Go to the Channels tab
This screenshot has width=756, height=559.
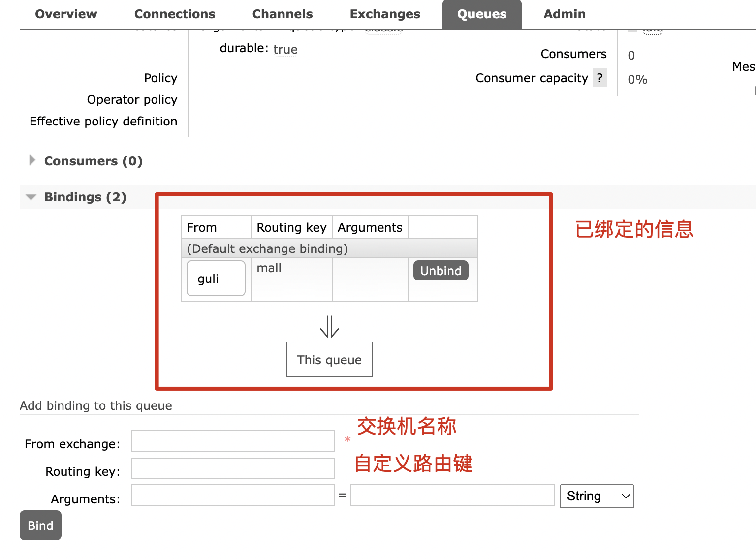[x=283, y=14]
